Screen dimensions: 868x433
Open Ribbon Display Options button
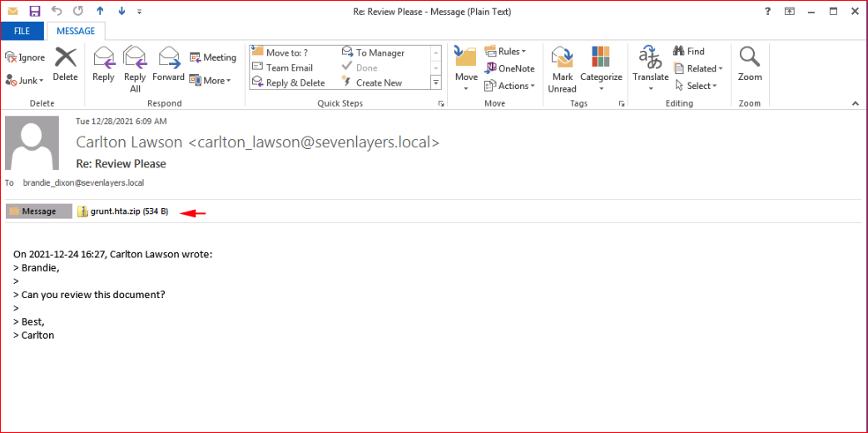click(x=790, y=11)
